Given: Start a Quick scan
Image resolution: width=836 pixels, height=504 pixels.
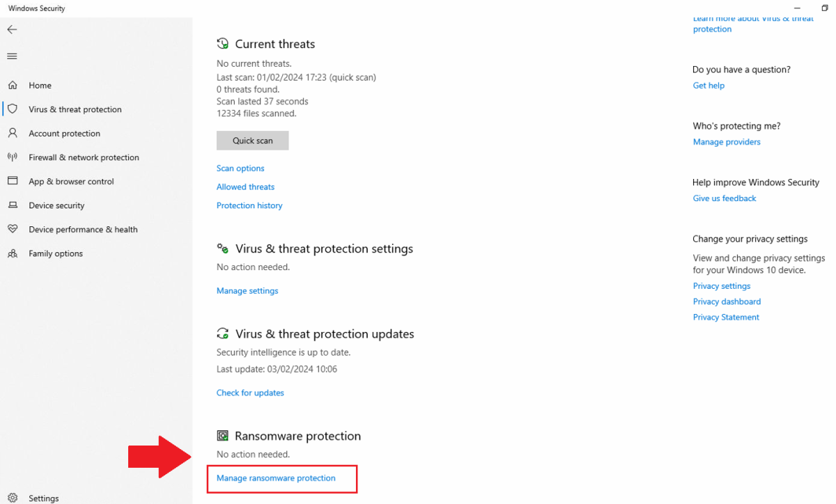Looking at the screenshot, I should [252, 140].
